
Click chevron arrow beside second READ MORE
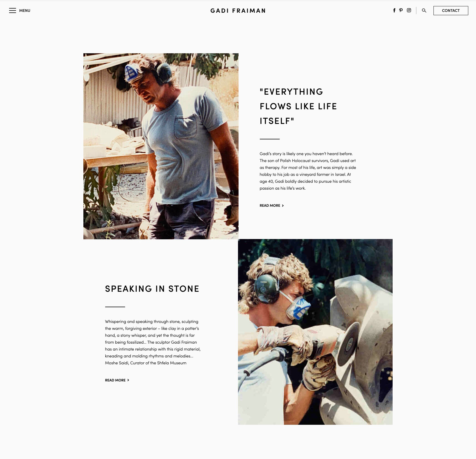click(128, 380)
